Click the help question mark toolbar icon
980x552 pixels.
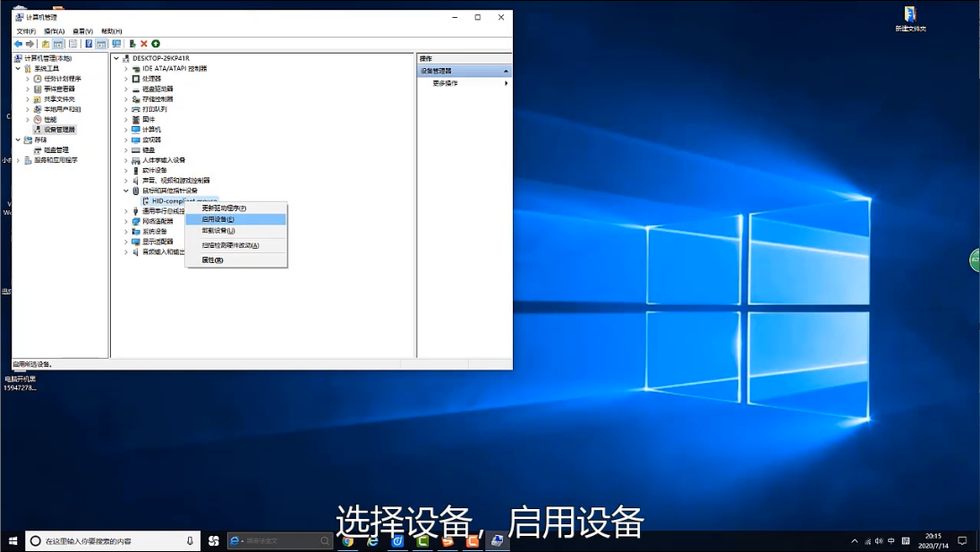[89, 44]
